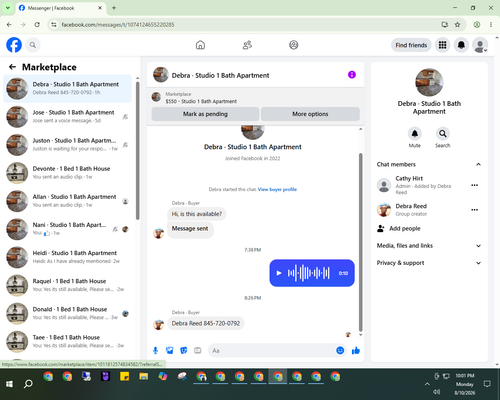Open File Explorer from taskbar
The height and width of the screenshot is (400, 500).
pyautogui.click(x=144, y=377)
